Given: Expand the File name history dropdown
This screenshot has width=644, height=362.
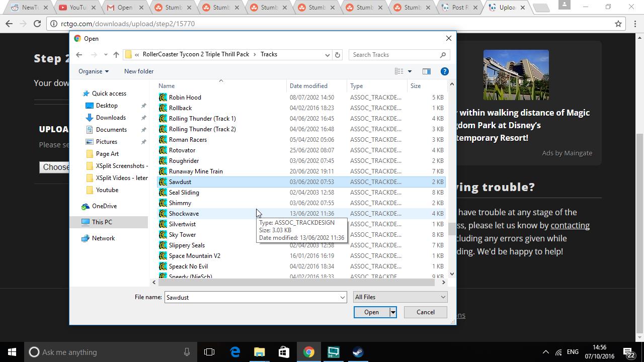Looking at the screenshot, I should pos(342,298).
